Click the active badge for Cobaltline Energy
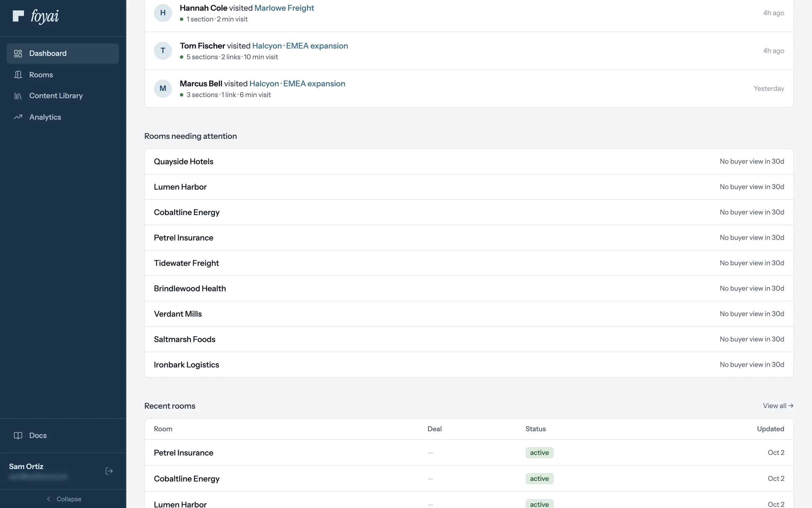Screen dimensions: 812x508 pyautogui.click(x=539, y=479)
